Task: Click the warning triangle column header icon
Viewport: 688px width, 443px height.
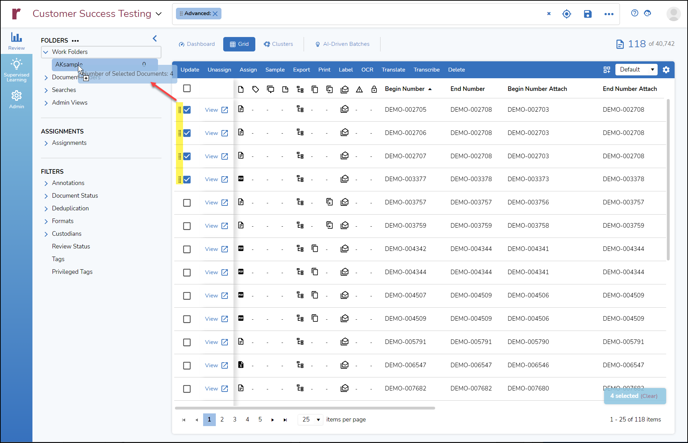Action: (359, 89)
